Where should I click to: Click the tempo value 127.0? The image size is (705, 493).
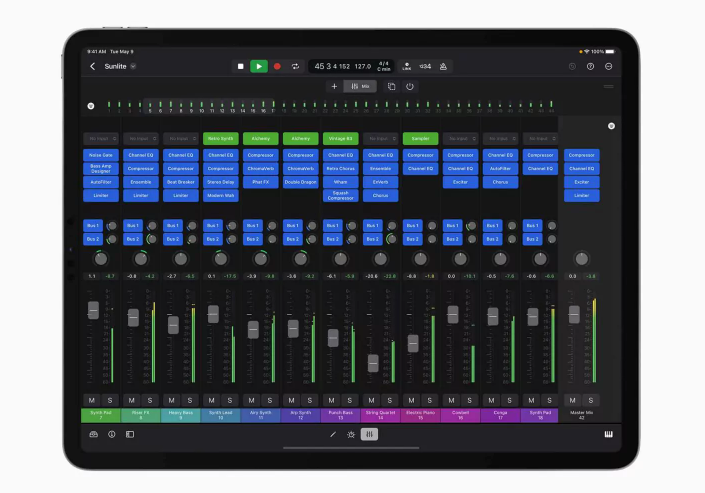(363, 67)
